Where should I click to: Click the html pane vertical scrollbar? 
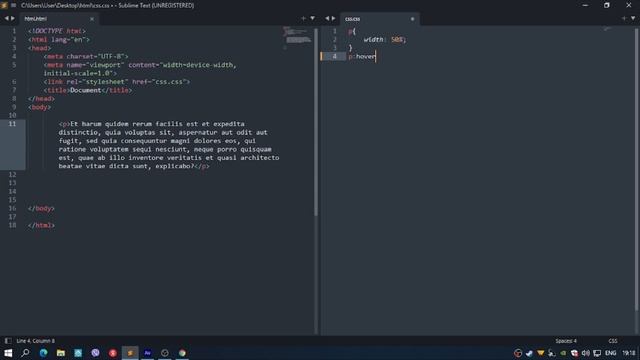click(316, 122)
